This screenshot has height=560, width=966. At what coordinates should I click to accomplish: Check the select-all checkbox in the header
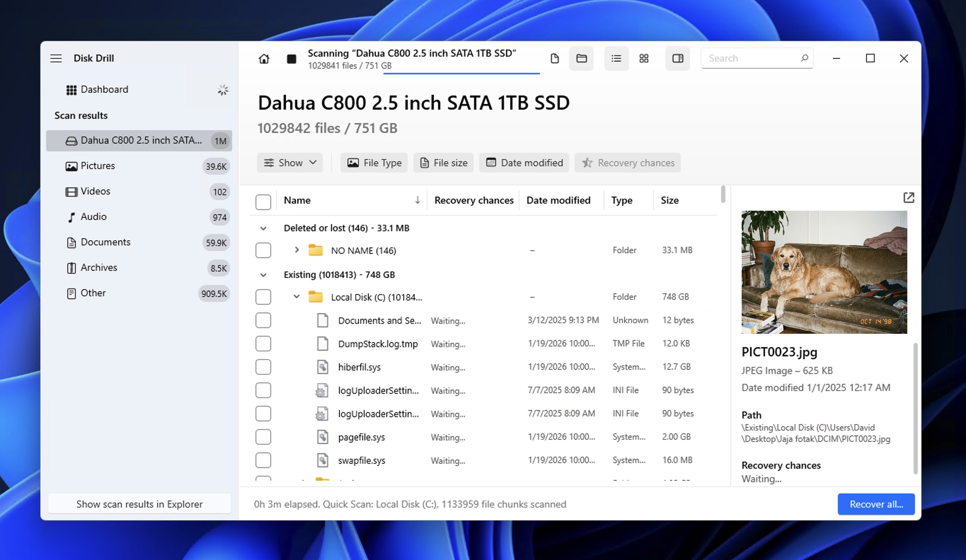click(x=263, y=202)
